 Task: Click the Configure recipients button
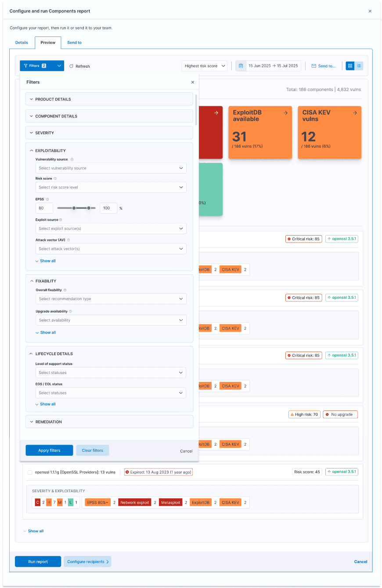[x=87, y=562]
